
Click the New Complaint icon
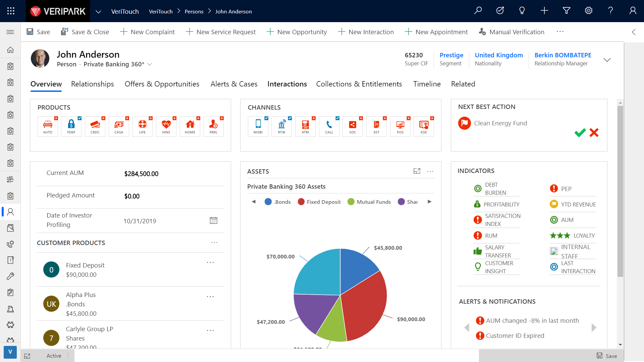coord(124,32)
